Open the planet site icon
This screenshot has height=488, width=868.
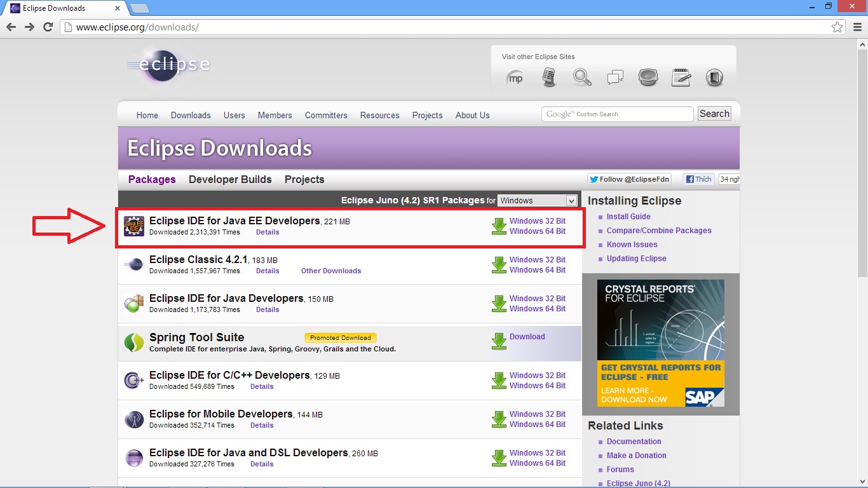click(648, 78)
